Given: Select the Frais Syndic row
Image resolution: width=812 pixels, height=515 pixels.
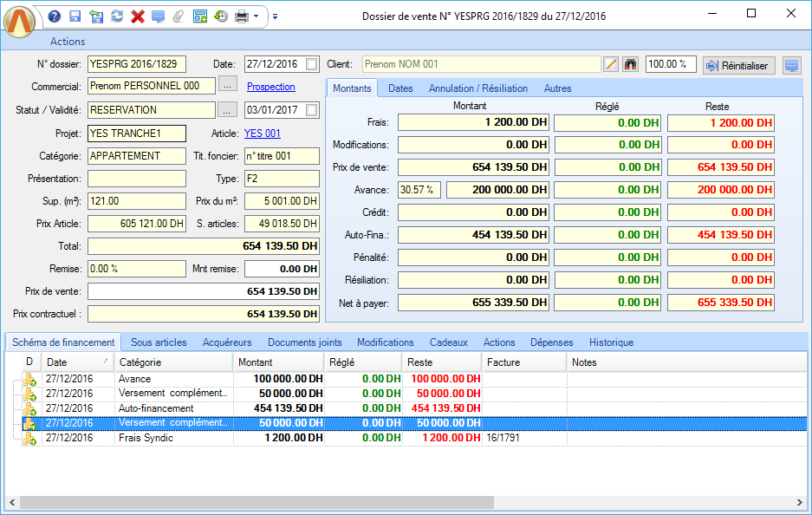Looking at the screenshot, I should 146,438.
